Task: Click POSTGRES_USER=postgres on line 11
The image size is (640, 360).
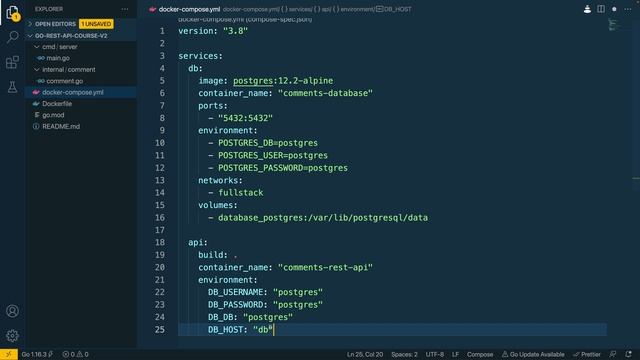Action: [273, 156]
